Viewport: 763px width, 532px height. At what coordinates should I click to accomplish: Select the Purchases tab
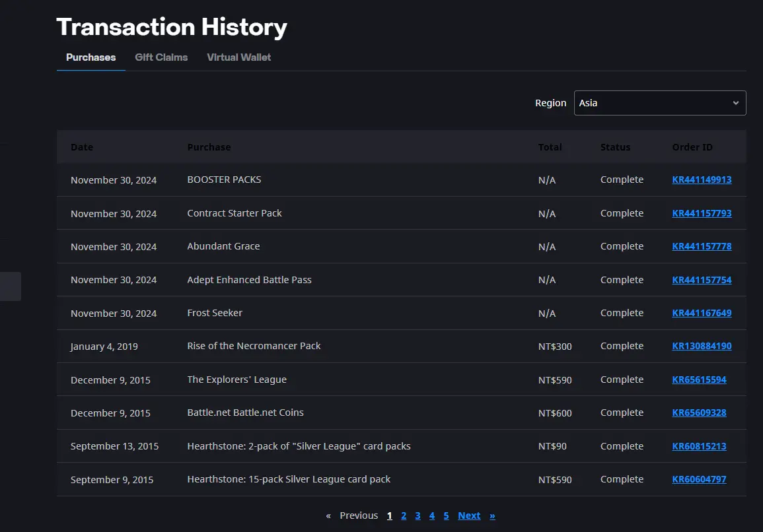(x=91, y=57)
